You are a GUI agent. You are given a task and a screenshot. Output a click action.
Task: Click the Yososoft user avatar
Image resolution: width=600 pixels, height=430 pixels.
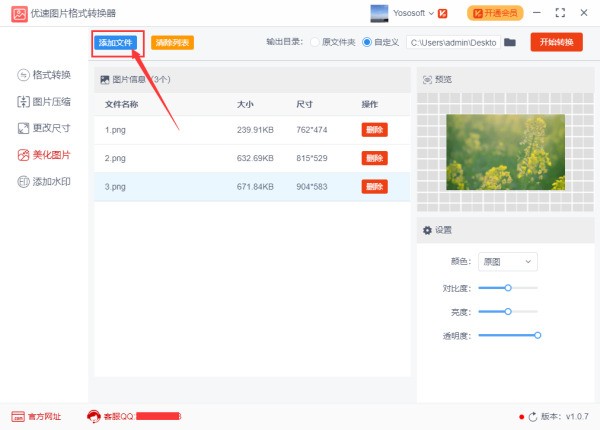click(379, 13)
